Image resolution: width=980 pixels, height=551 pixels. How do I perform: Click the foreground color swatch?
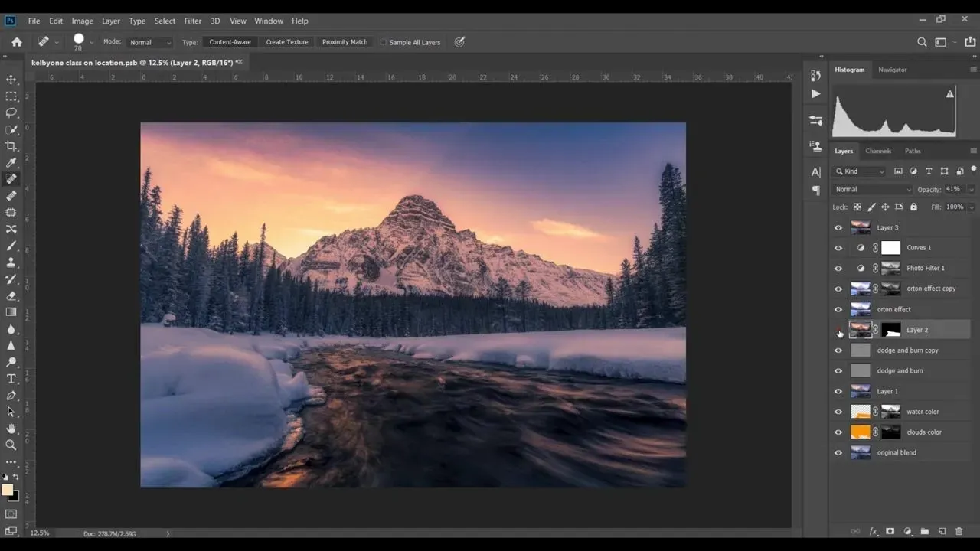[x=7, y=490]
